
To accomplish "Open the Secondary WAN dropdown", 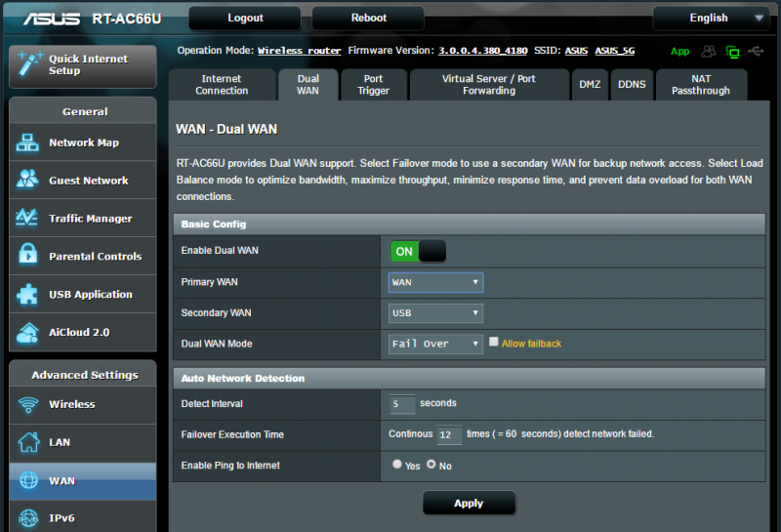I will click(x=435, y=313).
